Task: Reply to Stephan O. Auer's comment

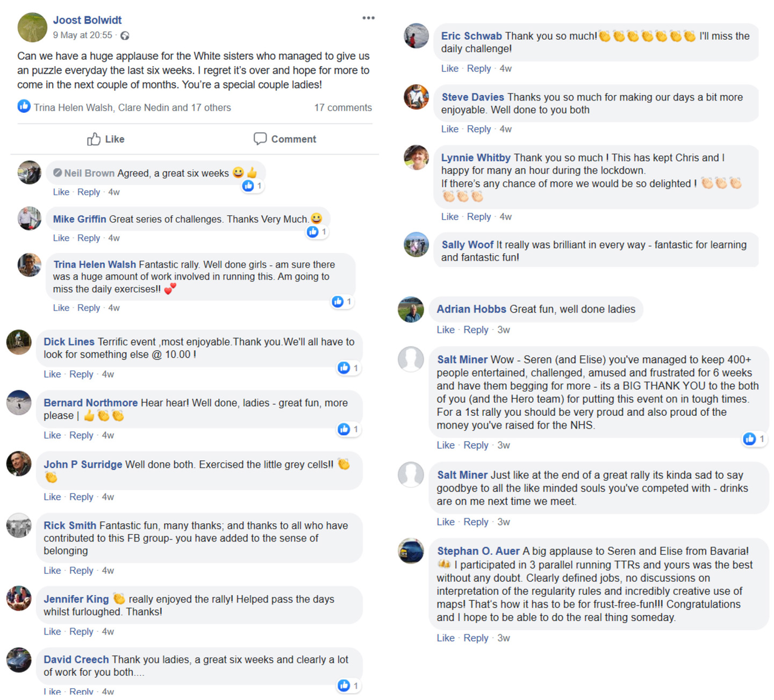Action: pyautogui.click(x=476, y=638)
